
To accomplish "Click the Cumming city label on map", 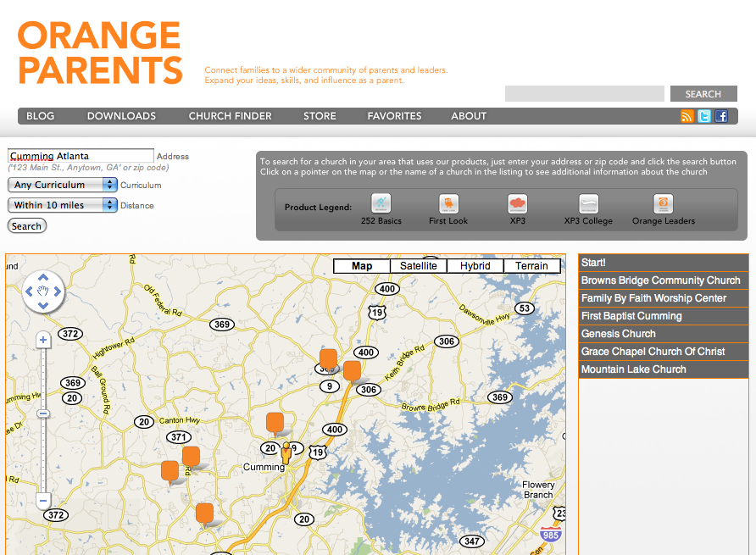I will [x=264, y=467].
